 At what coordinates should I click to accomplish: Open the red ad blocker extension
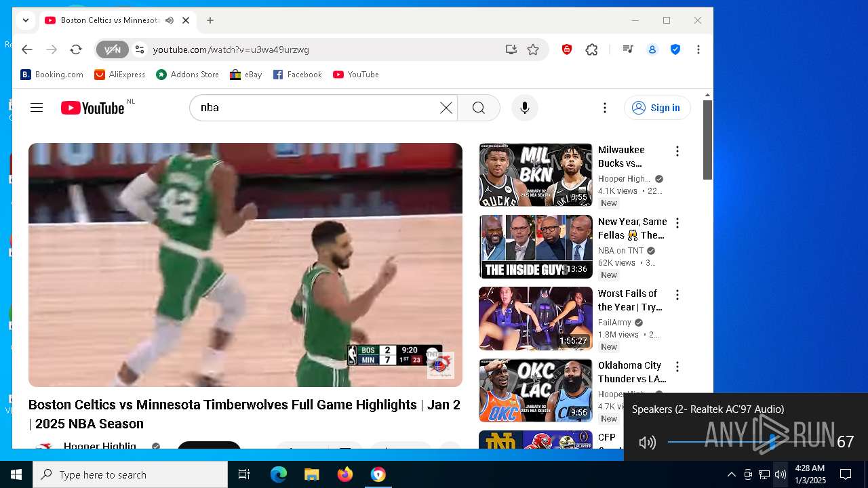567,49
